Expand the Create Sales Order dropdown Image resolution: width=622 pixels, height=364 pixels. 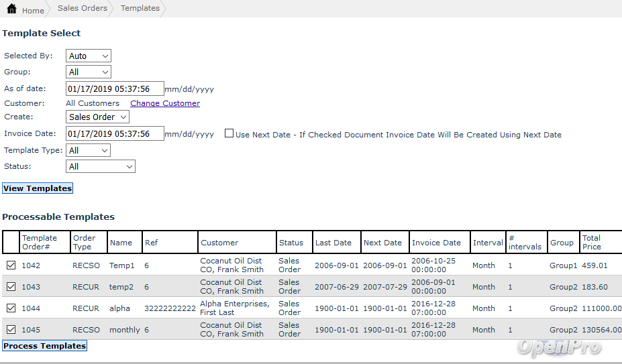97,117
